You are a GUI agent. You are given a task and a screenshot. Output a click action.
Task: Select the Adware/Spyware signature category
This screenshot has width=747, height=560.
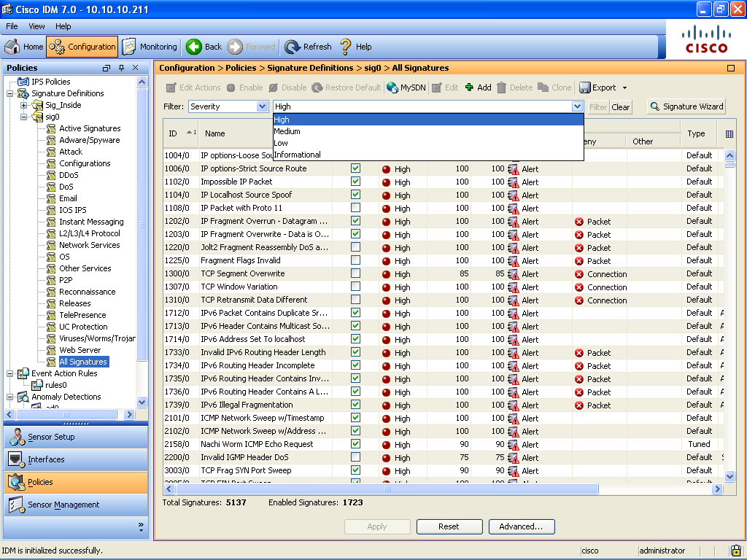tap(89, 140)
